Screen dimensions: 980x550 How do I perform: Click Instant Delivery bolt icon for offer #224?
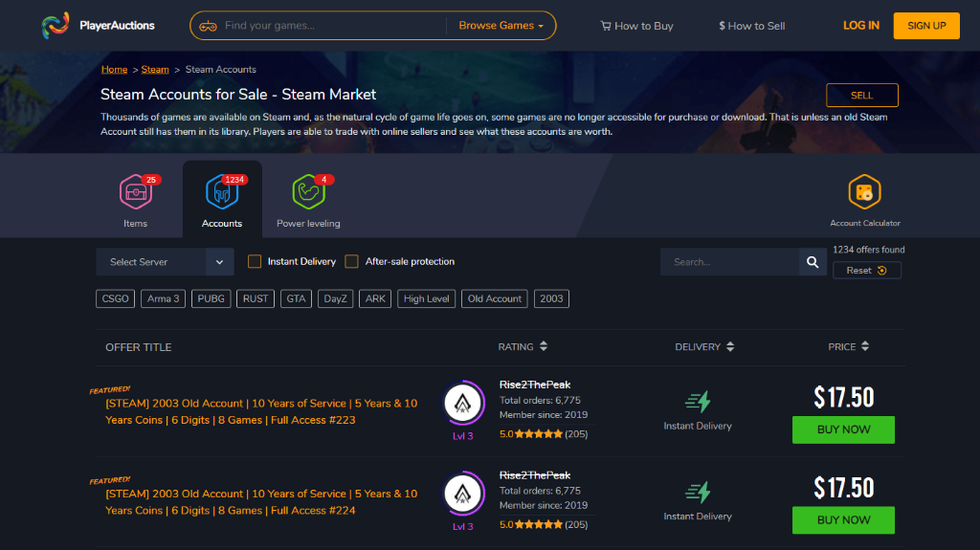click(x=698, y=492)
